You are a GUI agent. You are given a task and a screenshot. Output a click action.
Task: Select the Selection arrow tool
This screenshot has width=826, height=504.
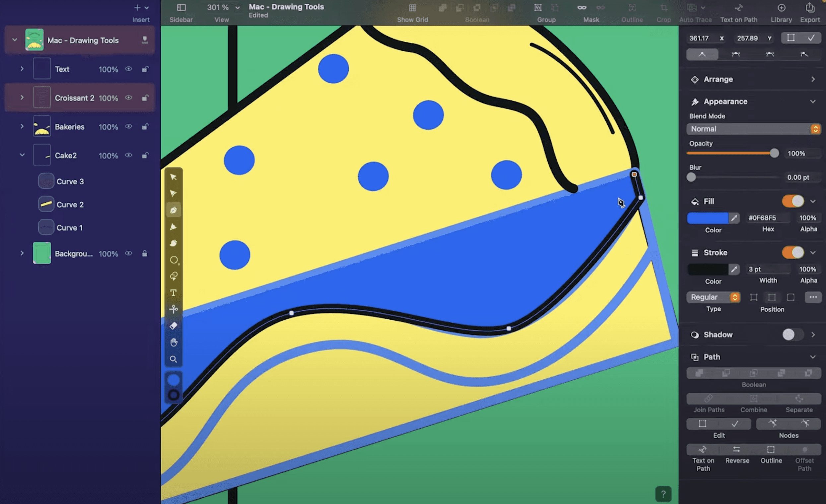point(173,177)
